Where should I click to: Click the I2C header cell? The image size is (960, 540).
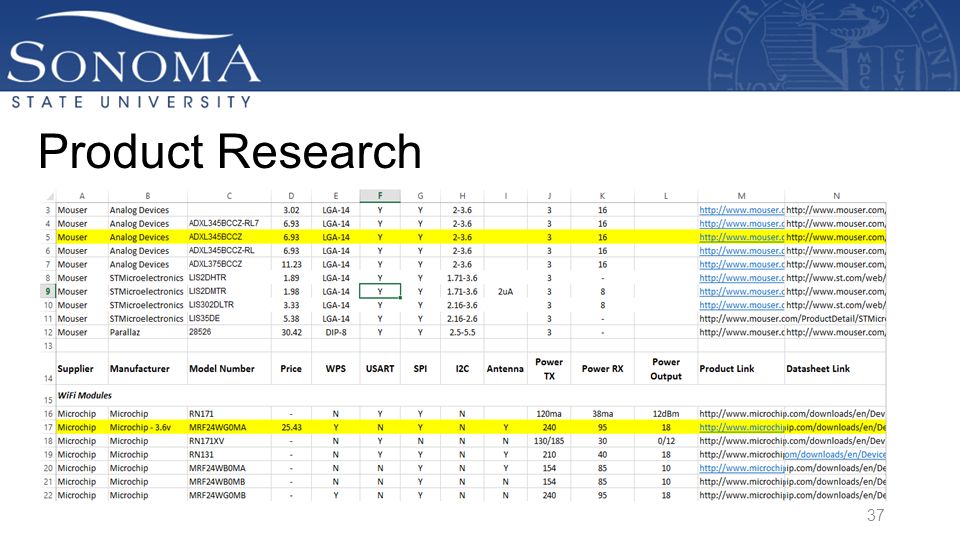[x=462, y=369]
